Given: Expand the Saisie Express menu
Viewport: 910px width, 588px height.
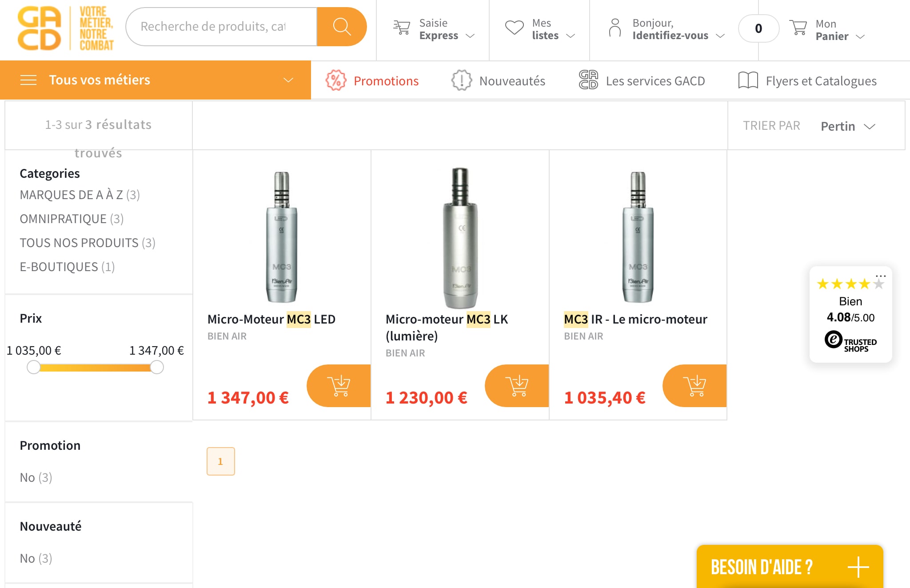Looking at the screenshot, I should pos(434,29).
